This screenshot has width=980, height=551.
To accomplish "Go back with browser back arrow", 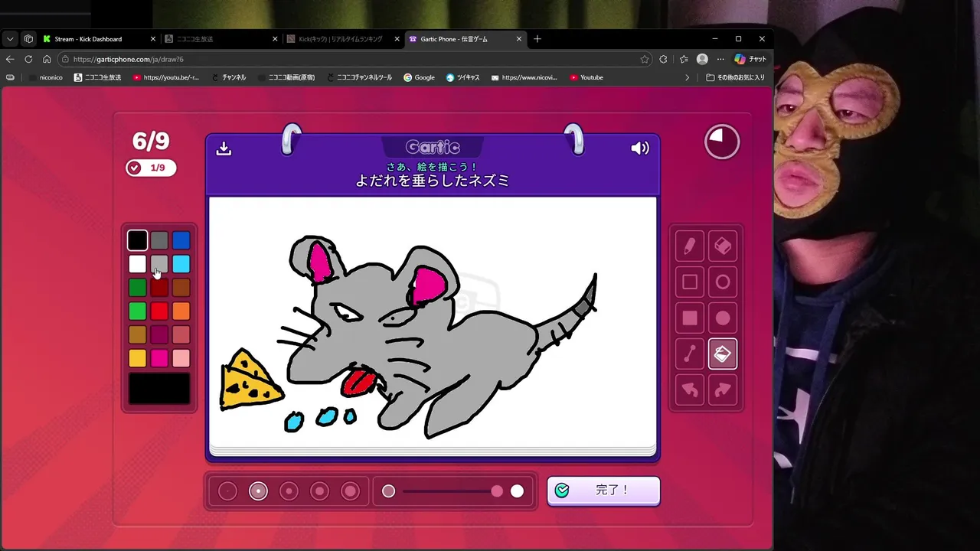I will pyautogui.click(x=10, y=59).
